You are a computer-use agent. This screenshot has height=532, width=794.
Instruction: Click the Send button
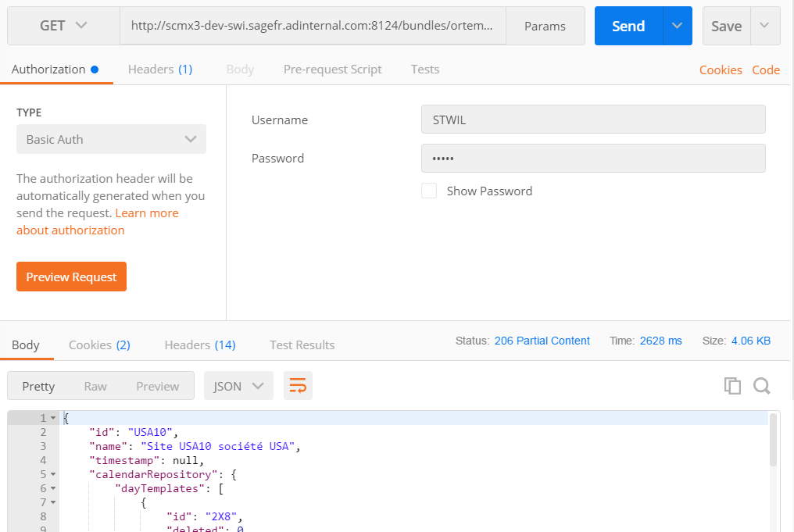point(628,26)
